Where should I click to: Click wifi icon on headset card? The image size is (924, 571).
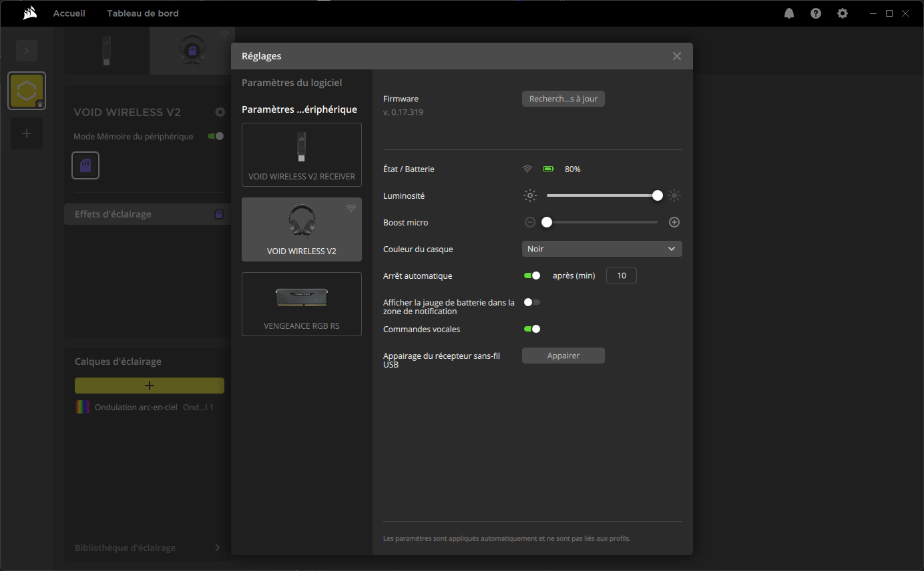351,209
